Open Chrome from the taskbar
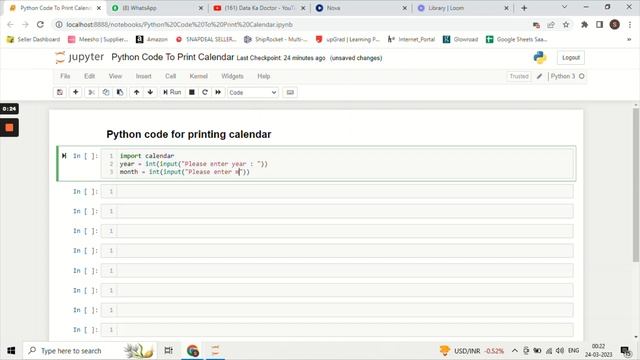 tap(193, 351)
